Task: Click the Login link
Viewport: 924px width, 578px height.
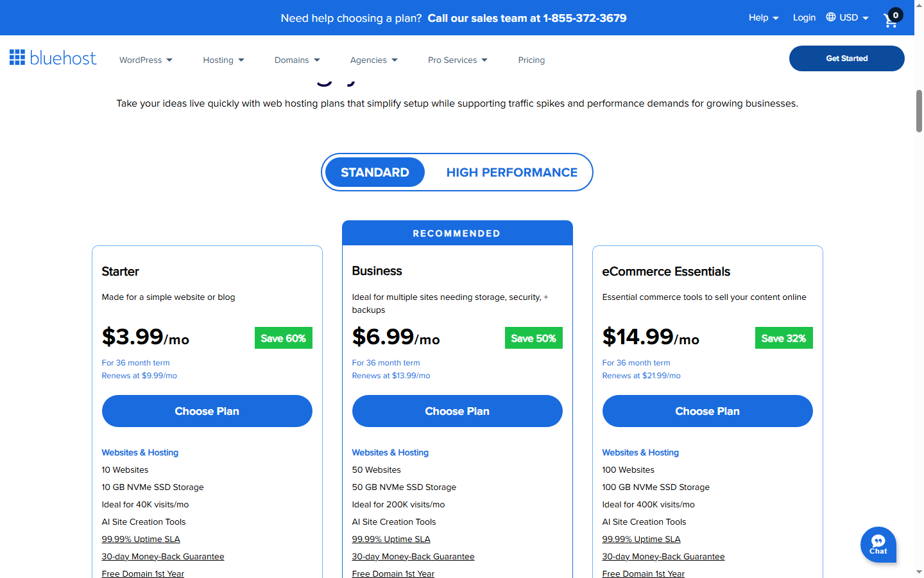Action: pos(804,17)
